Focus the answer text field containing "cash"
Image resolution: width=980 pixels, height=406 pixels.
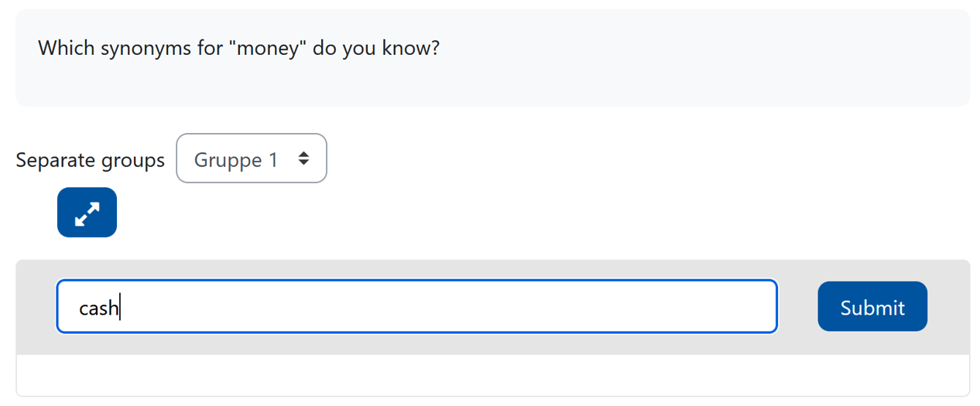416,307
